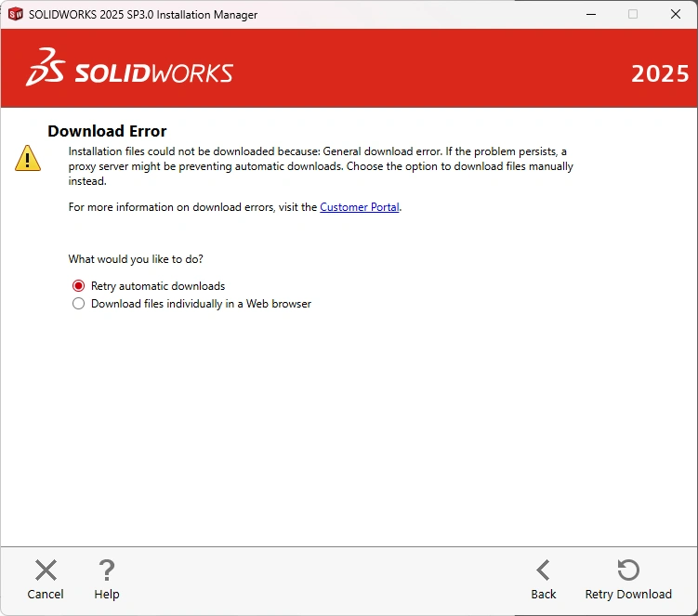Image resolution: width=698 pixels, height=616 pixels.
Task: Click the SOLIDWORKS title bar app icon
Action: [16, 14]
